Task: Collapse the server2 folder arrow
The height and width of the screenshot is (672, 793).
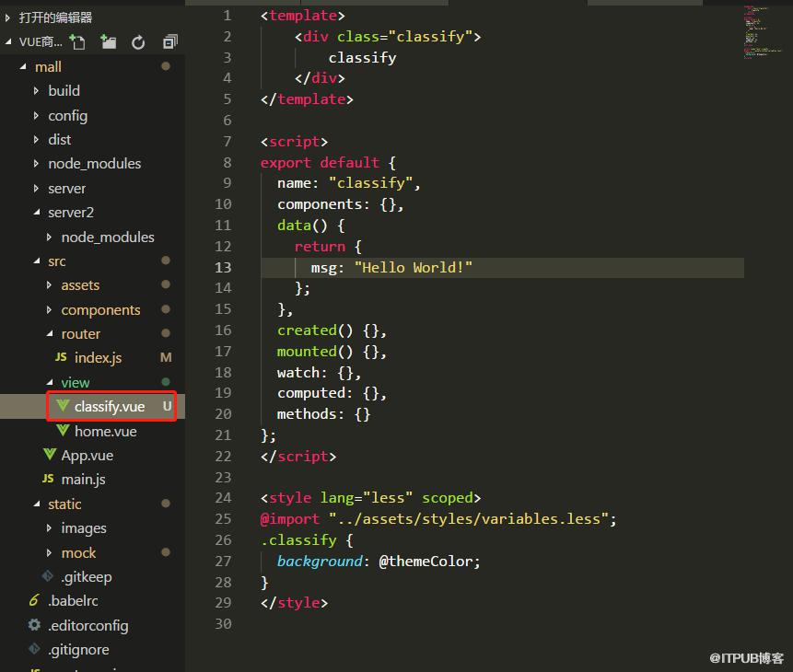Action: [37, 213]
